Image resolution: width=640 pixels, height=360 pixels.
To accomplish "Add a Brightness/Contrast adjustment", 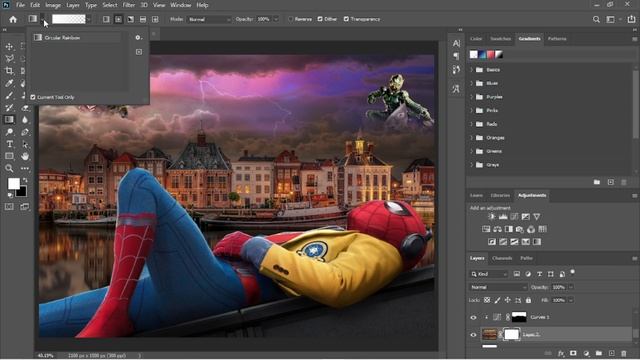I will pos(492,217).
